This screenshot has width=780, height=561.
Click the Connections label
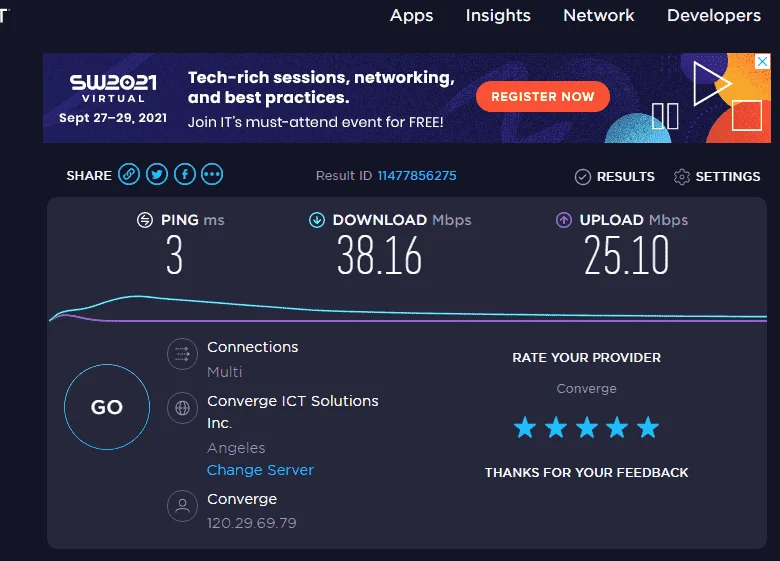(253, 347)
